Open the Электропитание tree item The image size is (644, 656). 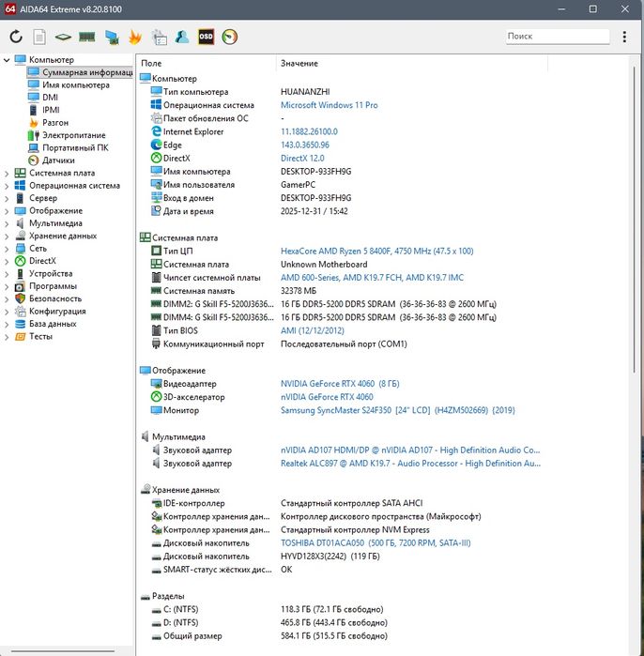coord(67,135)
